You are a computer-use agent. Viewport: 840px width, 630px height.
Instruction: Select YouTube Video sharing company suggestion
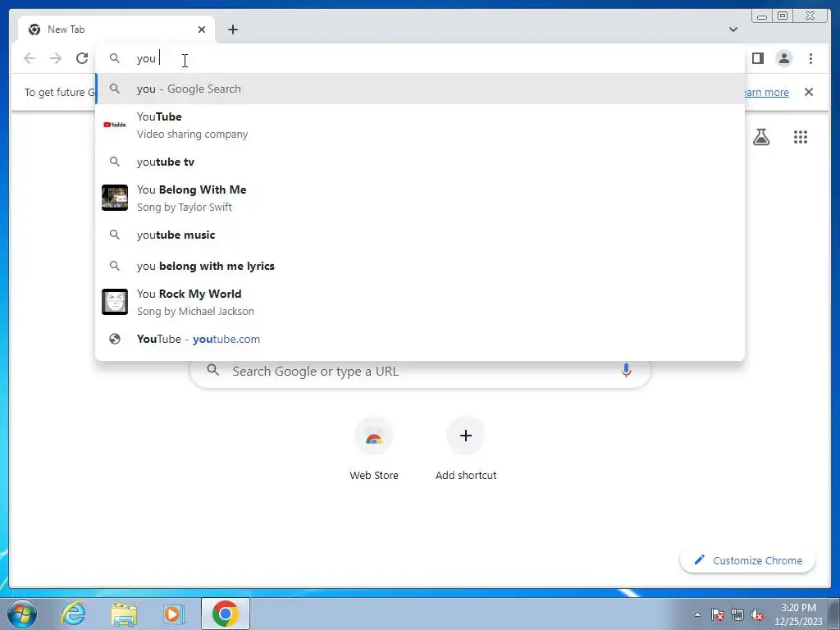[420, 125]
